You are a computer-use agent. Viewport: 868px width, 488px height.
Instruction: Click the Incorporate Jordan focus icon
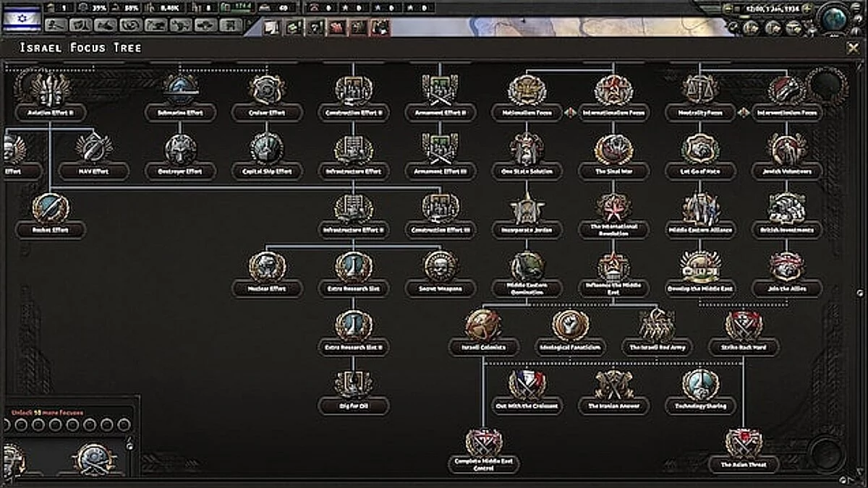527,208
